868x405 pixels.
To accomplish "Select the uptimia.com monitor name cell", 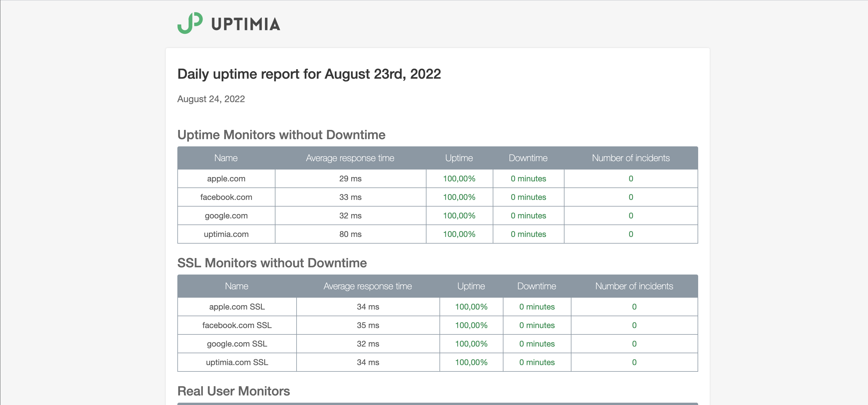I will pyautogui.click(x=226, y=234).
